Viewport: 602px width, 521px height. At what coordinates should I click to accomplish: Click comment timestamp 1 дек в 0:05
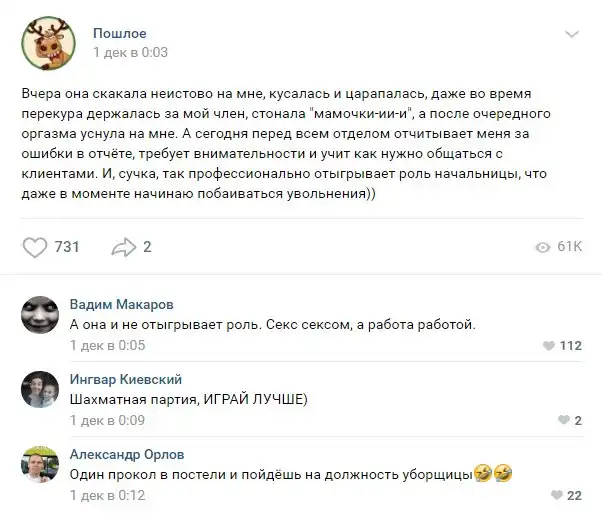(108, 346)
